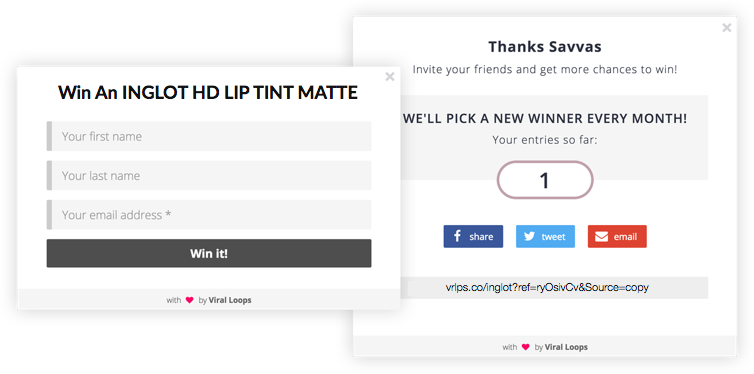Open Viral Loops link in Thanks Savvas popup

pos(566,347)
